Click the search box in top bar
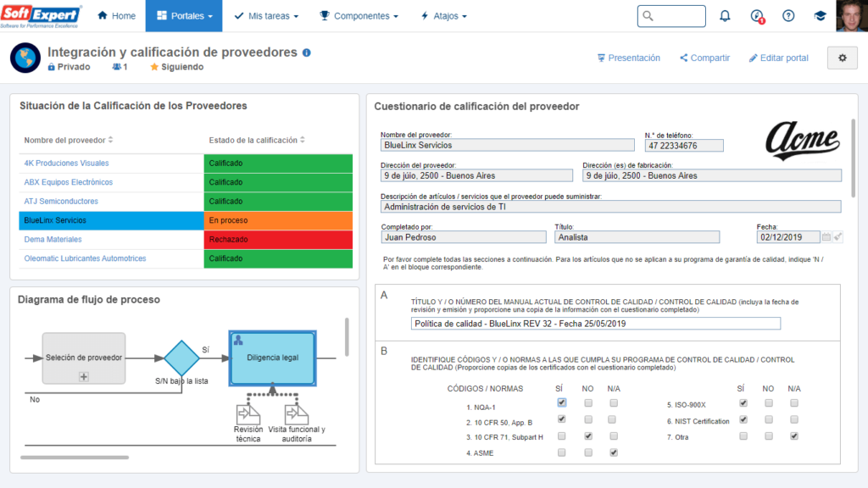The height and width of the screenshot is (488, 868). tap(671, 16)
